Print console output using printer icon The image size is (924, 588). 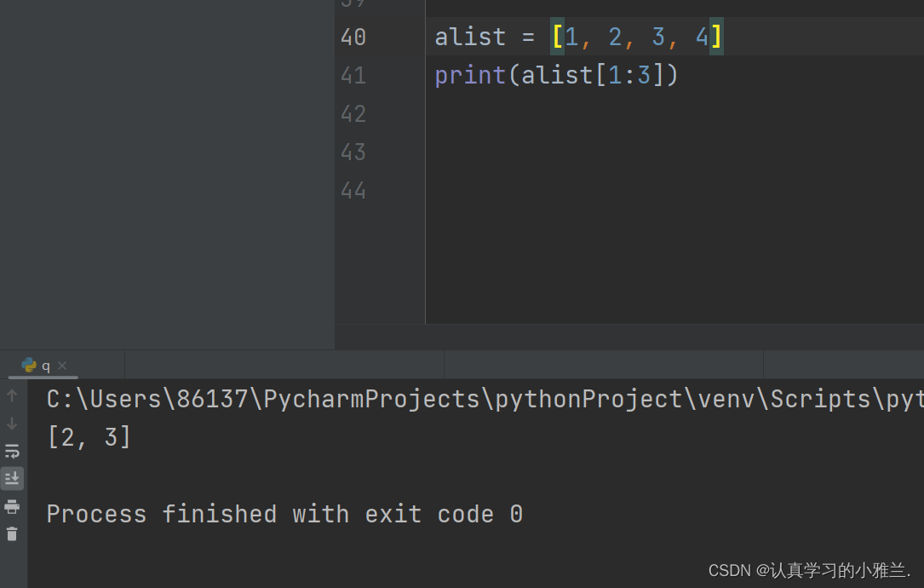12,506
